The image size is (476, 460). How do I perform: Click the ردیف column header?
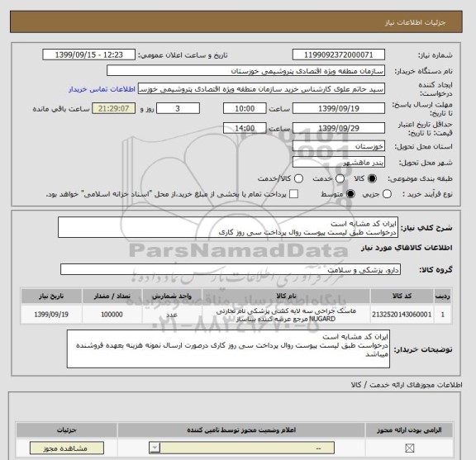[443, 296]
